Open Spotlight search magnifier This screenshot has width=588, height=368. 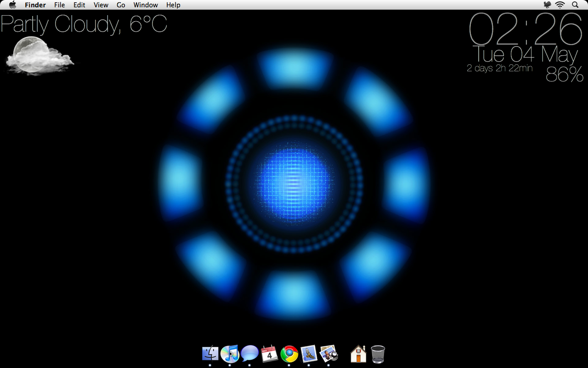[575, 5]
